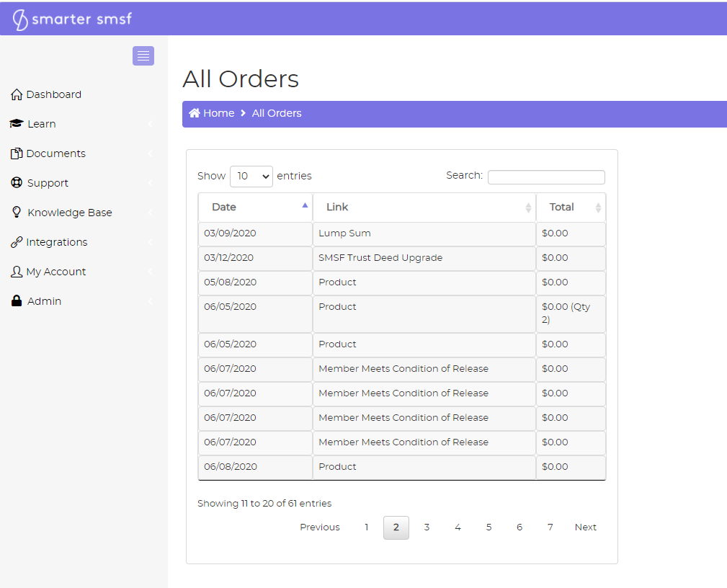This screenshot has height=588, width=727.
Task: Click the smarter smsf logo
Action: (x=72, y=19)
